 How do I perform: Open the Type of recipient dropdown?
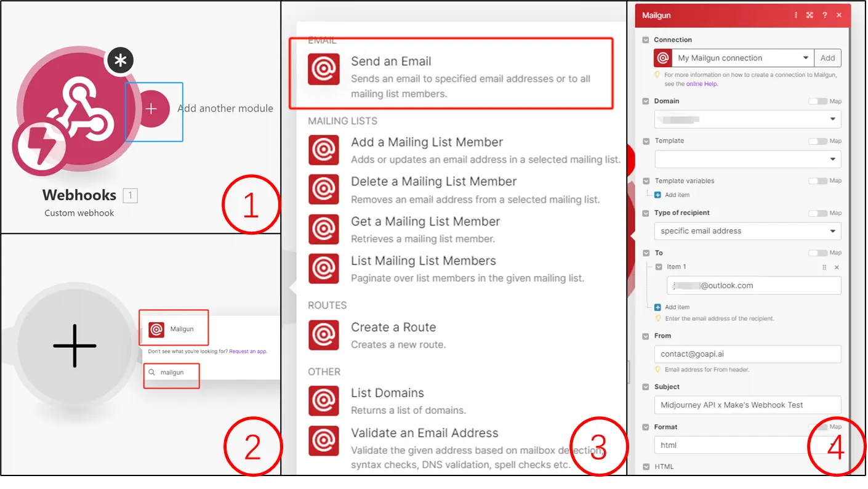[747, 231]
